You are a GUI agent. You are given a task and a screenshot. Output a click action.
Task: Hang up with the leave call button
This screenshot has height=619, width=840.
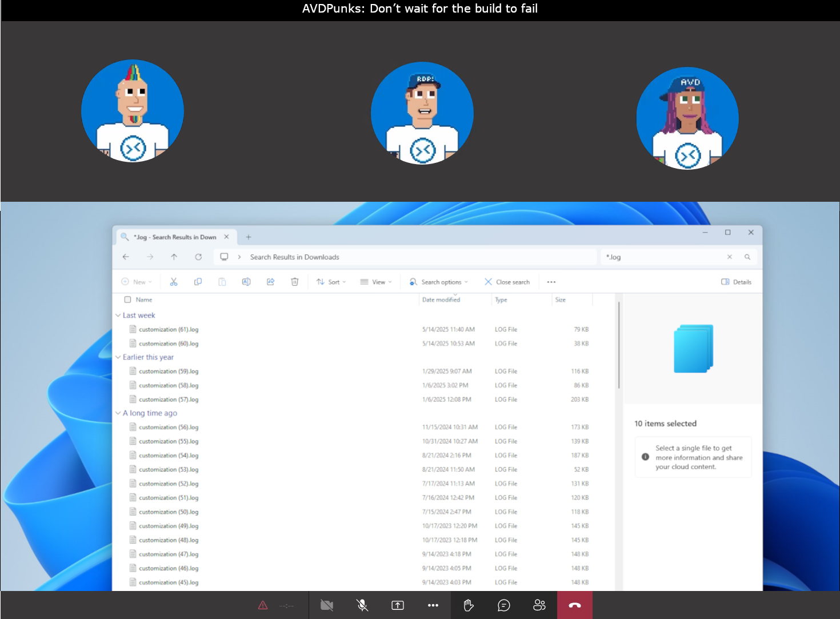[x=574, y=605]
